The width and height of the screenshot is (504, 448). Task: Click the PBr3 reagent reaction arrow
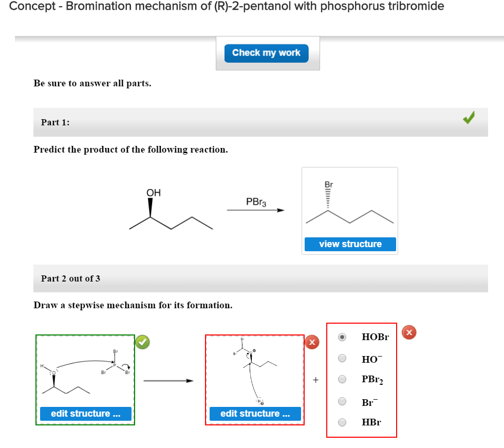pos(256,210)
